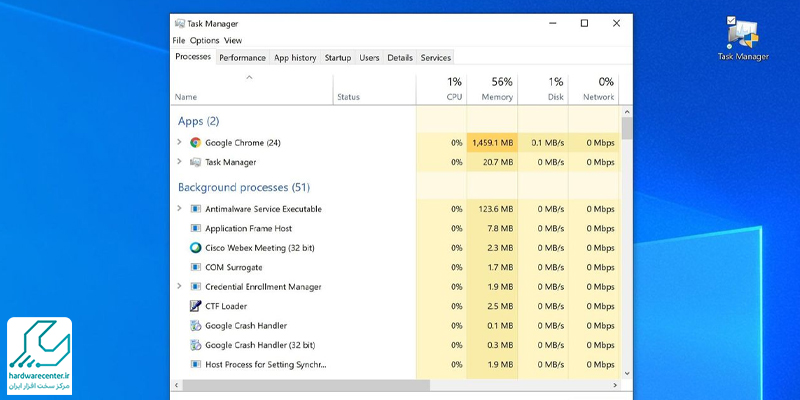Switch to the App history tab
The image size is (800, 400).
[295, 58]
